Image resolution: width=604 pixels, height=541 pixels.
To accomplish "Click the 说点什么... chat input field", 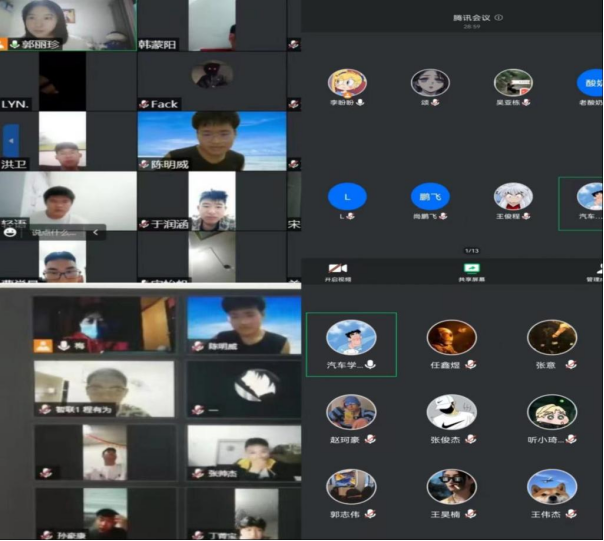I will (54, 232).
